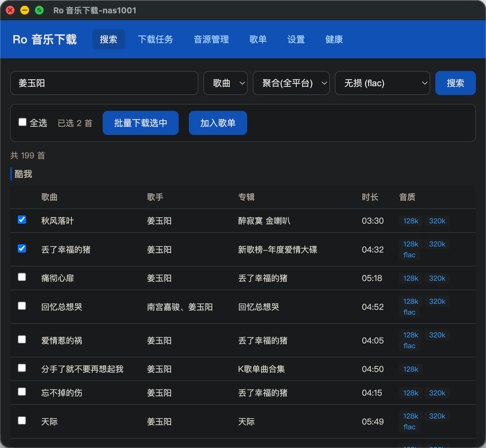Click album 醉寂寞 金喇叭
Screen dimensions: 486x448
click(264, 221)
